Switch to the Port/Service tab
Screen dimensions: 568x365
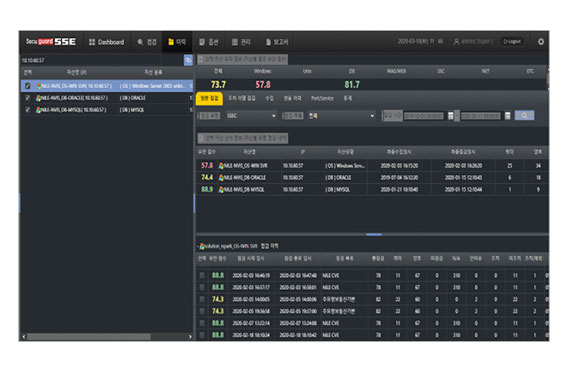click(x=322, y=98)
